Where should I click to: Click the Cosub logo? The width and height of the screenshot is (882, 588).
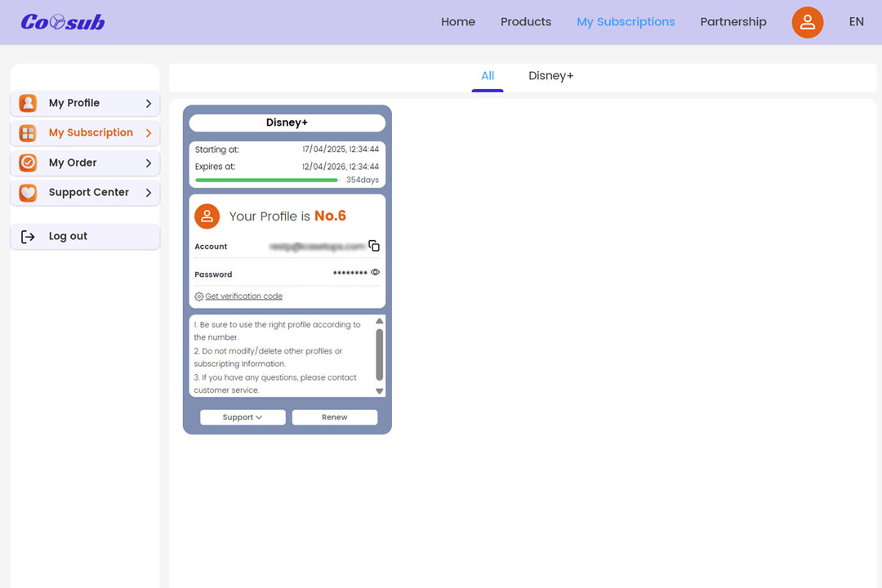point(63,22)
